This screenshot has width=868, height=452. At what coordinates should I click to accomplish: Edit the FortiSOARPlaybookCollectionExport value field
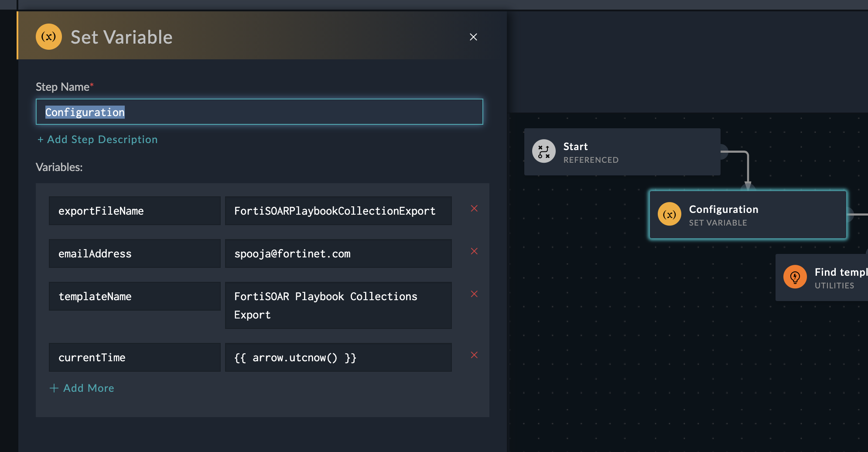(x=338, y=211)
